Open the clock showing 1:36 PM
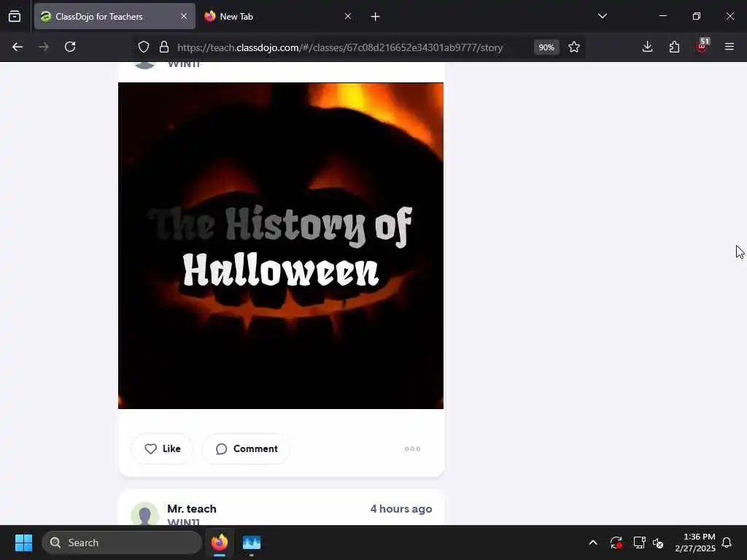 [x=694, y=542]
